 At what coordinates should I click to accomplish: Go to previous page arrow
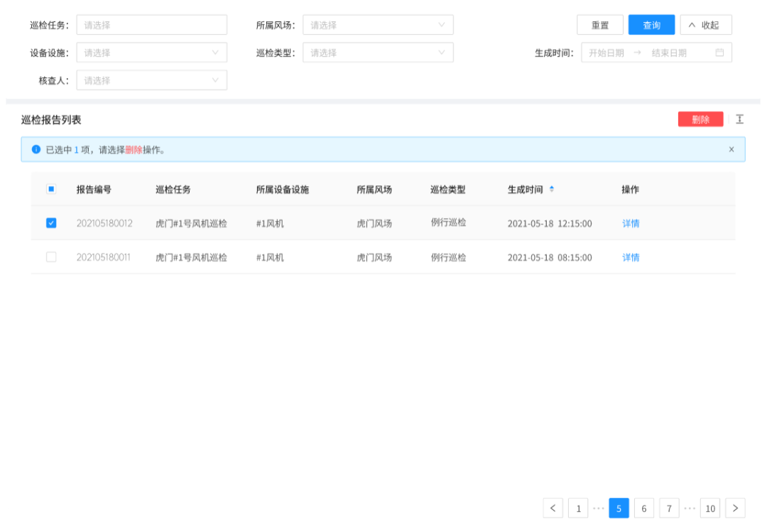pos(553,508)
